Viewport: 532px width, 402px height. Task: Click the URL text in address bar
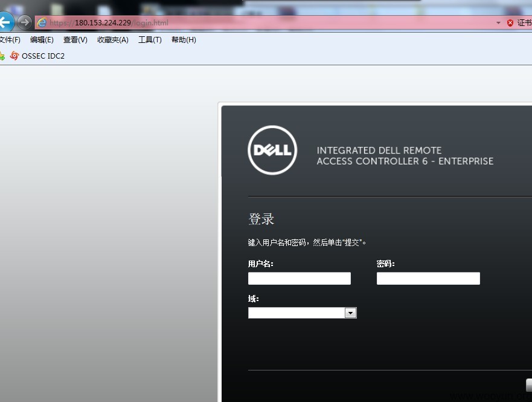coord(109,23)
